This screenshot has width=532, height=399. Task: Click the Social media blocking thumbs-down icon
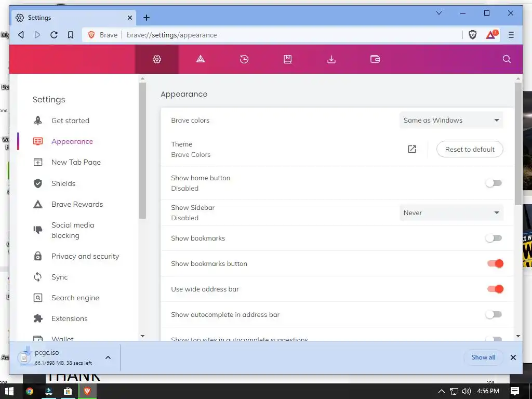tap(37, 230)
